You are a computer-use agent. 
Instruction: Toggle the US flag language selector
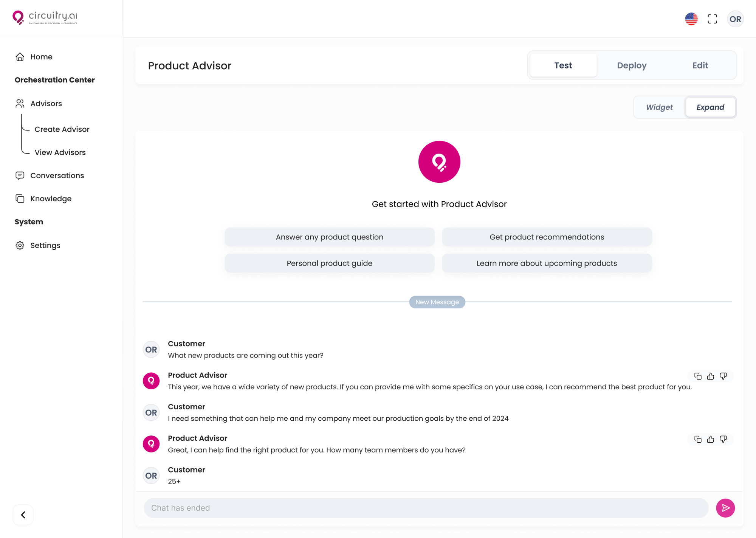click(691, 19)
